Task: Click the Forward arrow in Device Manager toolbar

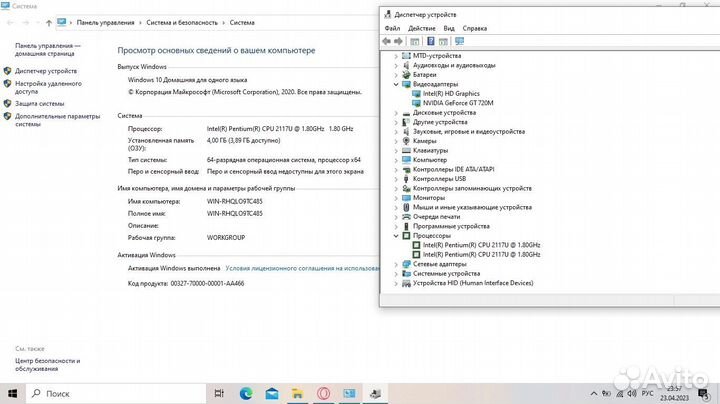Action: (x=398, y=41)
